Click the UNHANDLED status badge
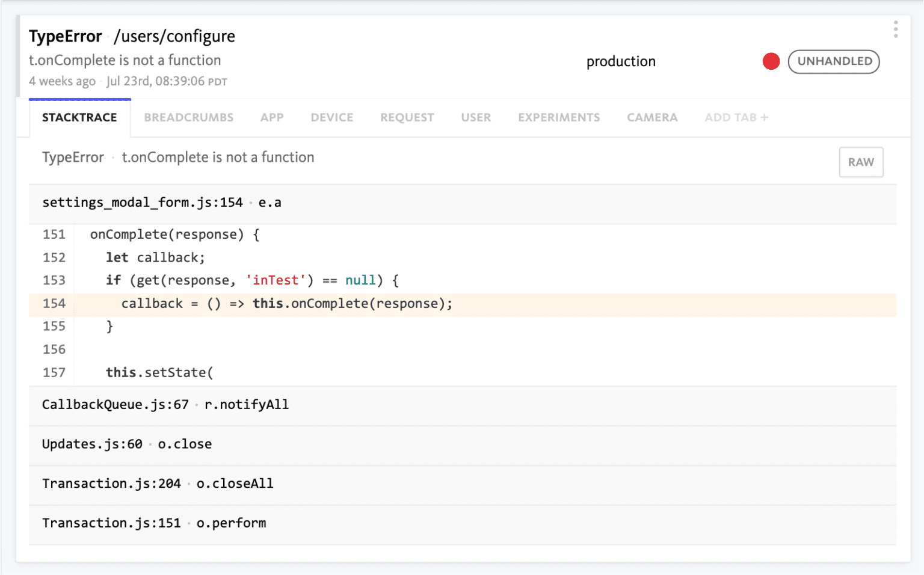The image size is (924, 575). tap(834, 61)
